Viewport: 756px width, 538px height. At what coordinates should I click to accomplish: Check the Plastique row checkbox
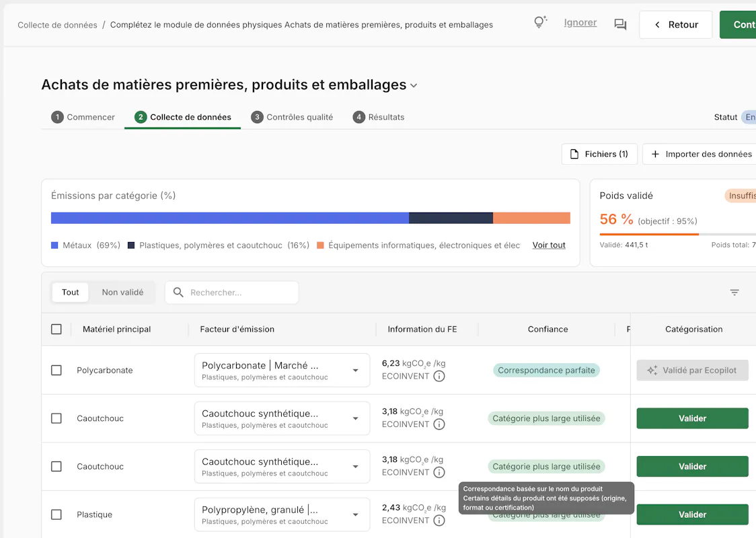coord(56,514)
